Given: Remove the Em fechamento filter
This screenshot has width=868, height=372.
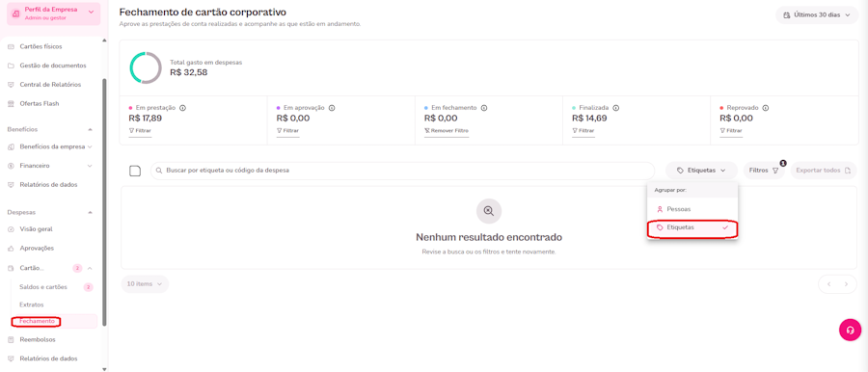Looking at the screenshot, I should (x=447, y=131).
